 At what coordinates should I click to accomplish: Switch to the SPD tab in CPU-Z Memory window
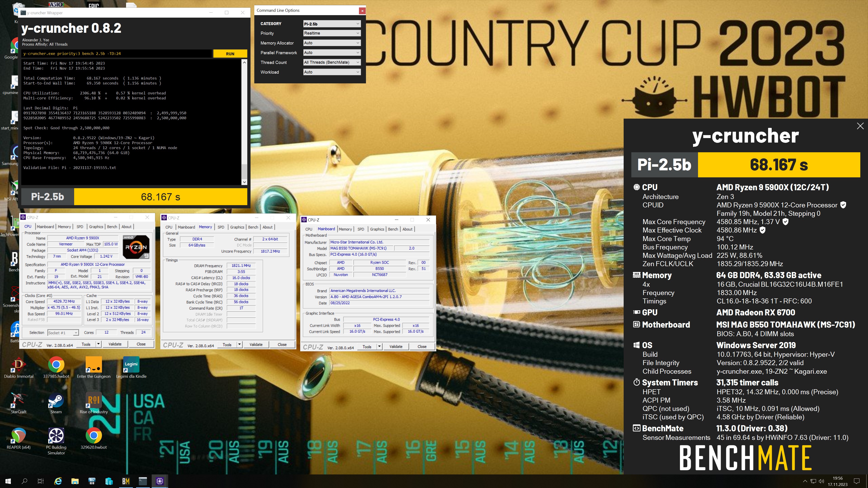pyautogui.click(x=221, y=227)
